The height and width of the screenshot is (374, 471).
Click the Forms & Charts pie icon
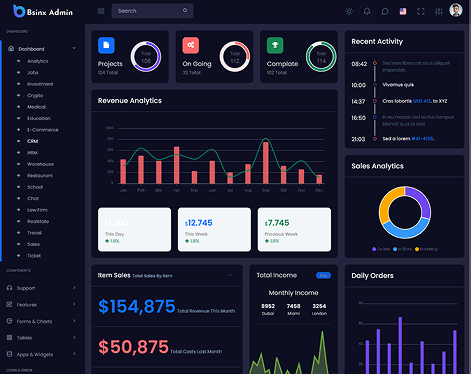point(9,321)
